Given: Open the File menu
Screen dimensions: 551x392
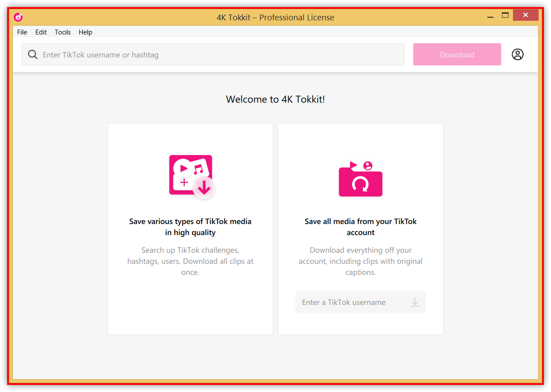Looking at the screenshot, I should 22,32.
